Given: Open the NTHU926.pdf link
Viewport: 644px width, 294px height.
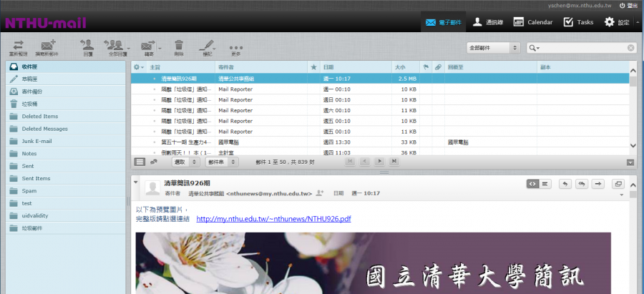Looking at the screenshot, I should click(x=273, y=219).
